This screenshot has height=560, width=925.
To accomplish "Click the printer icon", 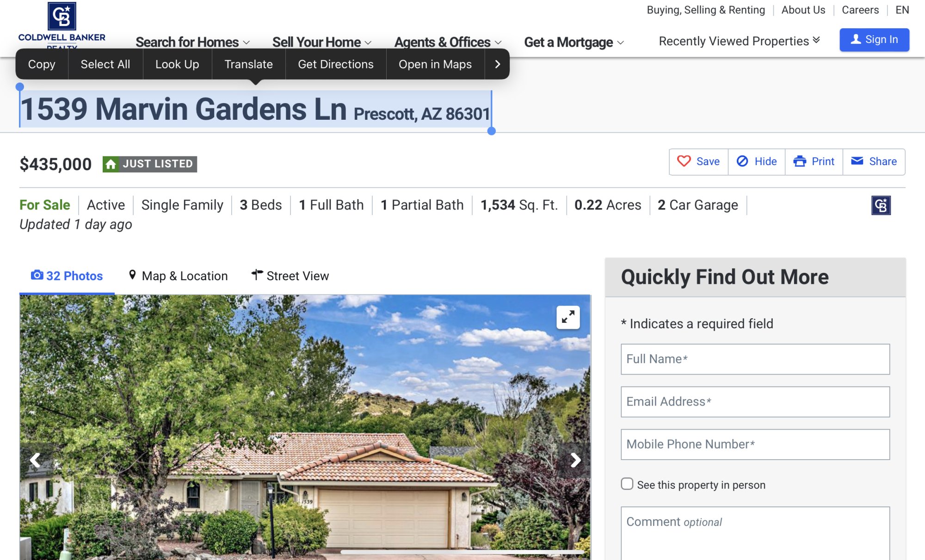I will (x=800, y=161).
